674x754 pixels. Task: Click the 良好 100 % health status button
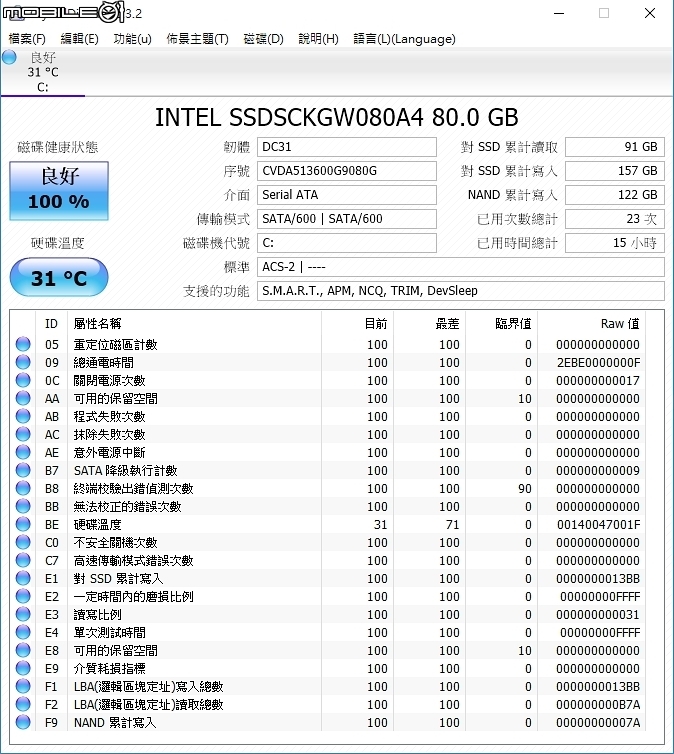click(x=59, y=191)
